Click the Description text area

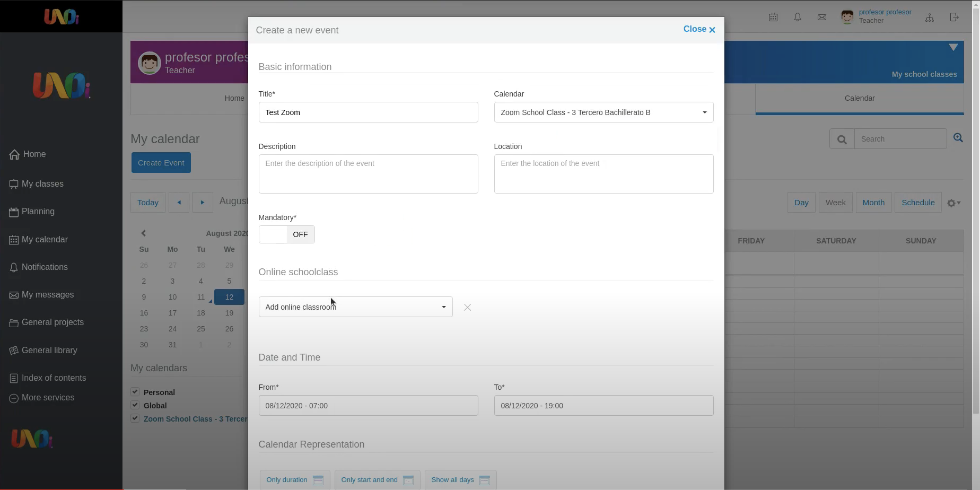click(x=368, y=174)
